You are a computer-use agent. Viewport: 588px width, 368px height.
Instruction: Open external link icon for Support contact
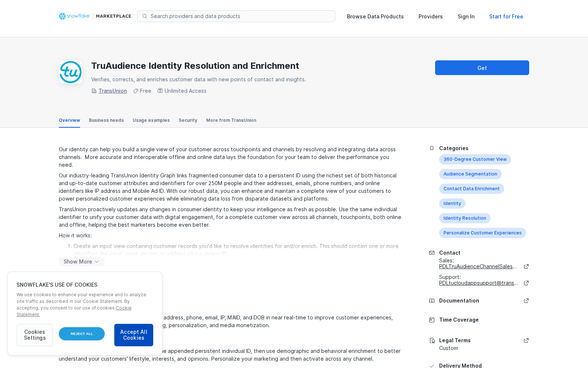click(x=526, y=283)
